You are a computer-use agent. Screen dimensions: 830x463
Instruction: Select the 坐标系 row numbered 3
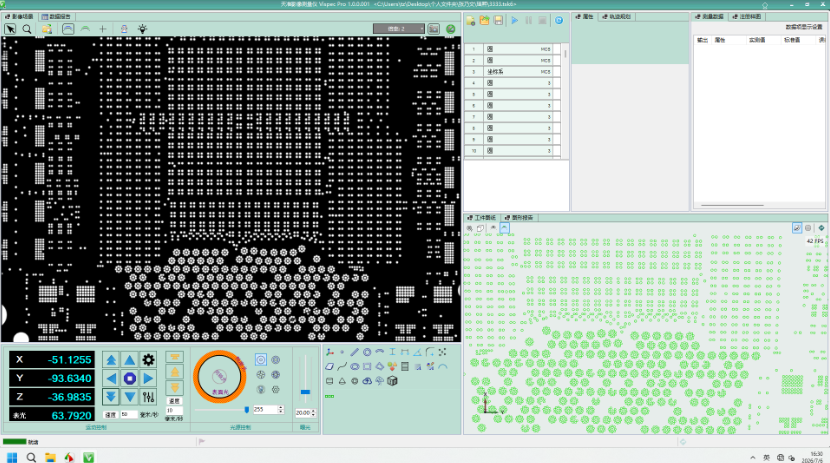click(512, 71)
